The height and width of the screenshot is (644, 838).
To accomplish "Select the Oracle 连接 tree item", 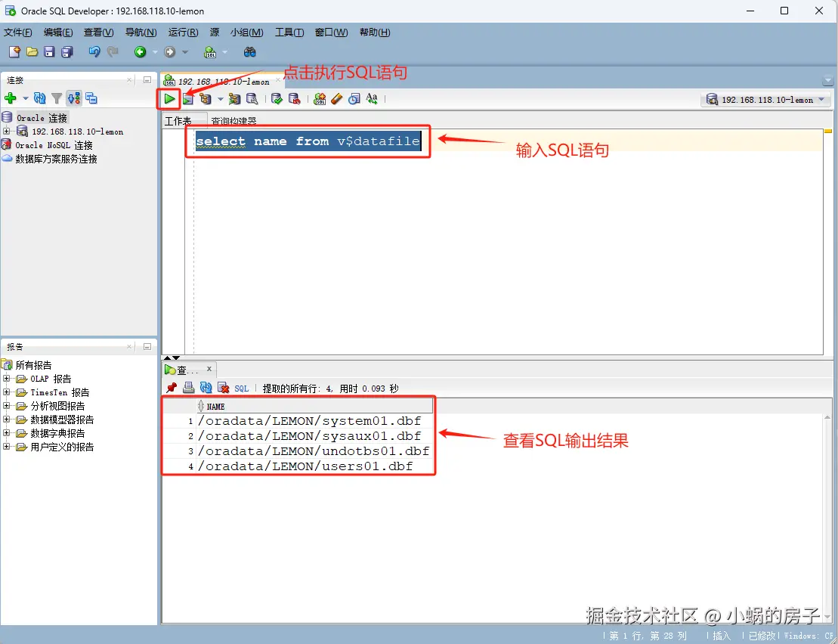I will [x=42, y=118].
